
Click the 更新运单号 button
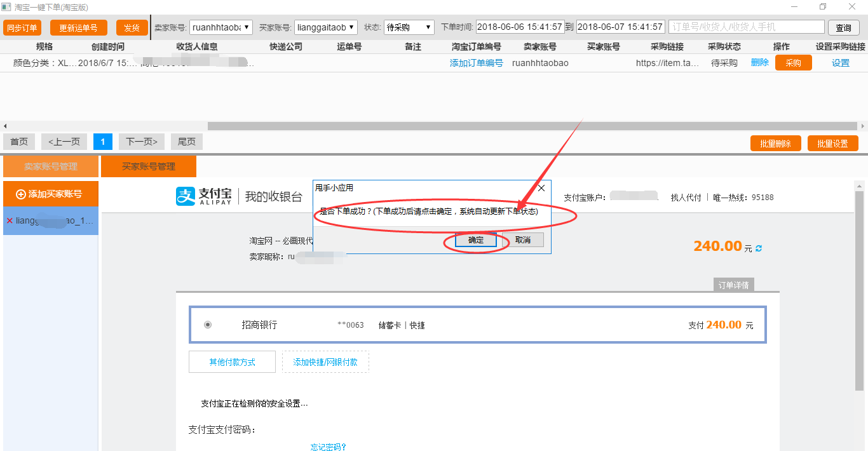(78, 28)
